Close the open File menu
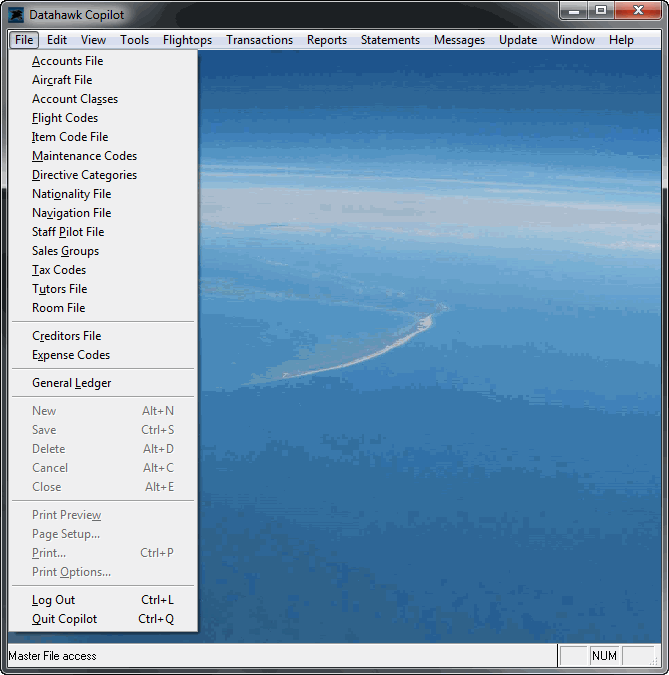669x675 pixels. pyautogui.click(x=24, y=40)
